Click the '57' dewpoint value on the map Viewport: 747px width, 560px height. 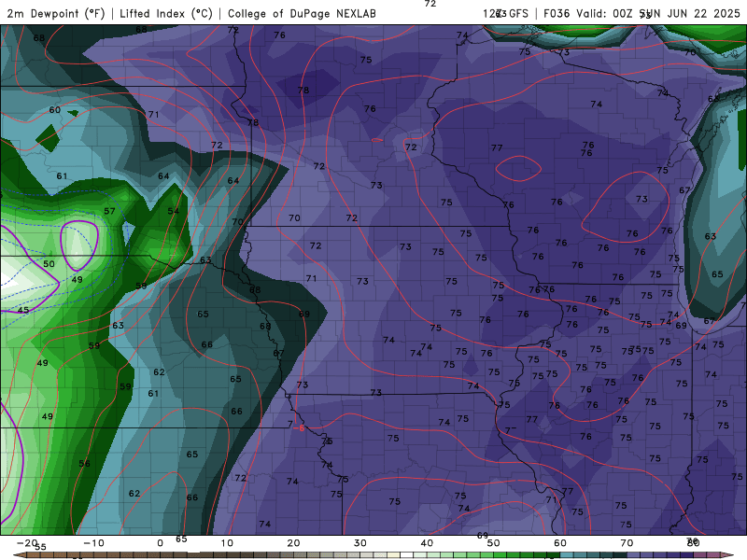(x=109, y=211)
